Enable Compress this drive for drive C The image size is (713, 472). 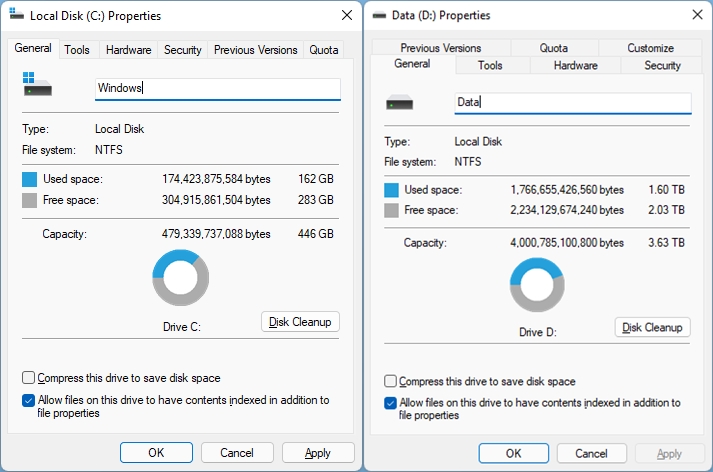tap(28, 377)
